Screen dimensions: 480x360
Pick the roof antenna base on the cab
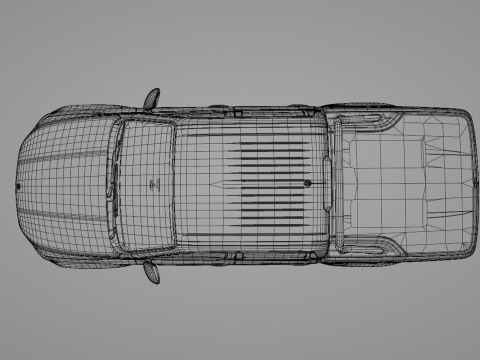click(x=307, y=183)
